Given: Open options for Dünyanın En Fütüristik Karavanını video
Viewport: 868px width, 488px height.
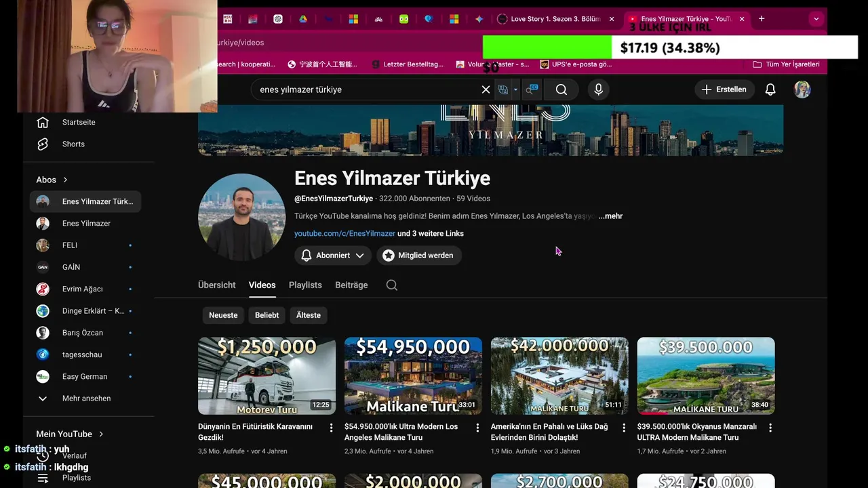Looking at the screenshot, I should coord(331,428).
